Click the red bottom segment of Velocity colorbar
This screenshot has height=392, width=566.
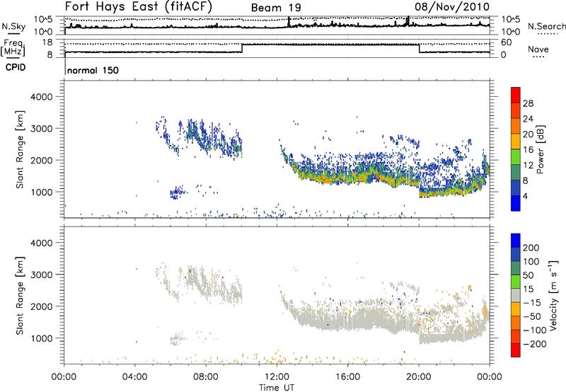click(x=516, y=350)
